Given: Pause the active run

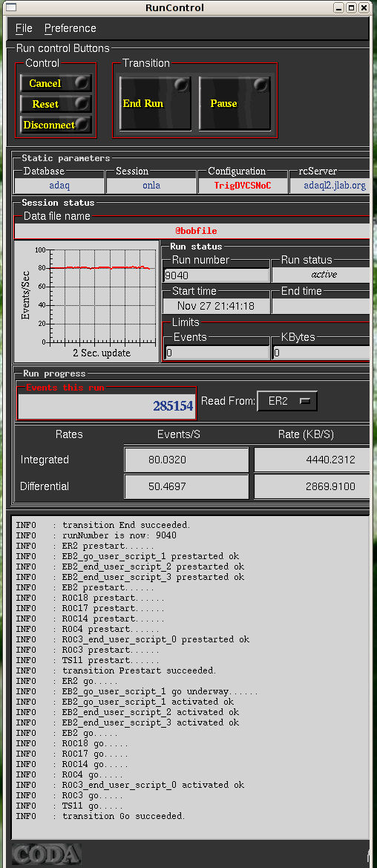Looking at the screenshot, I should 235,103.
